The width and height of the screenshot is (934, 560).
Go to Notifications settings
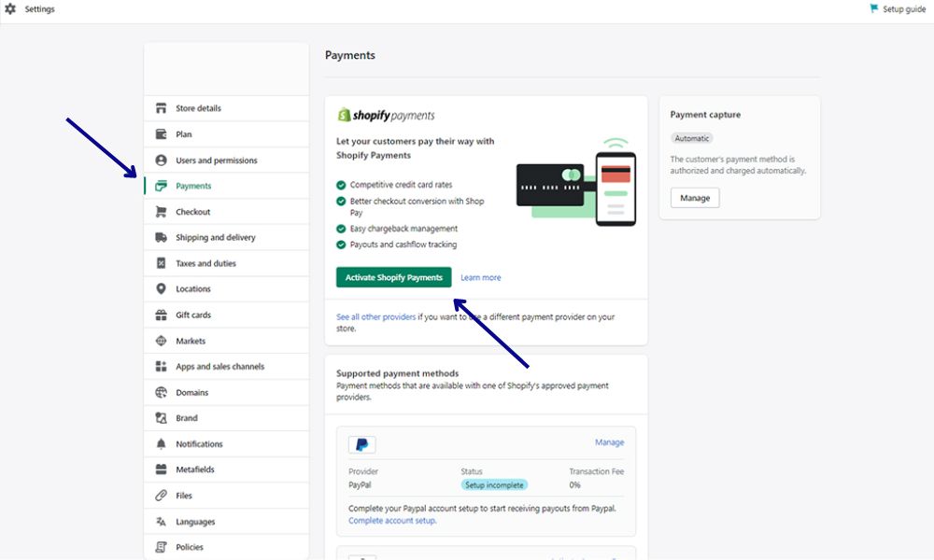(x=226, y=444)
